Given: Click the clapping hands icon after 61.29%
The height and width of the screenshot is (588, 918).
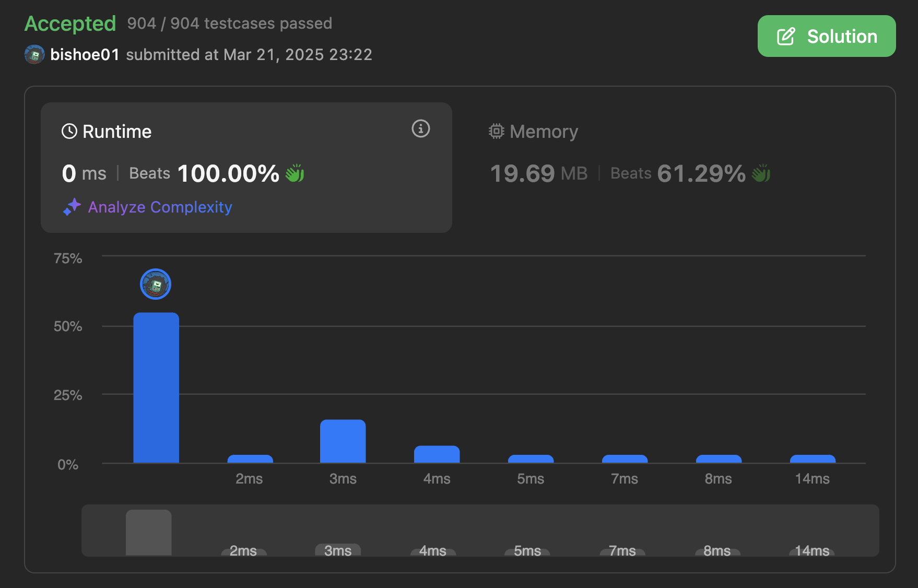Looking at the screenshot, I should pyautogui.click(x=761, y=173).
